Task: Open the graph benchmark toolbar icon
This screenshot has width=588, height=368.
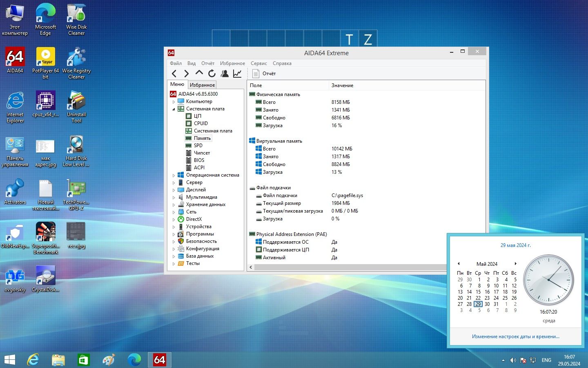Action: 237,74
